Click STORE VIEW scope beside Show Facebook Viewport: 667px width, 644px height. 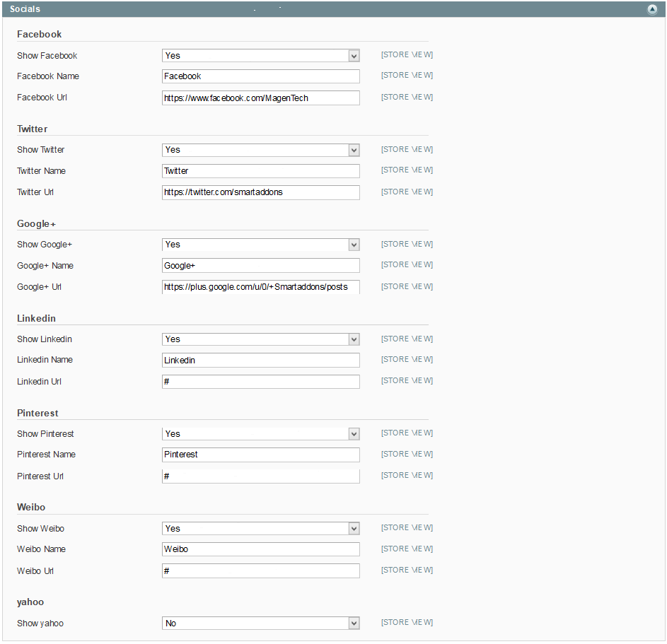[407, 55]
